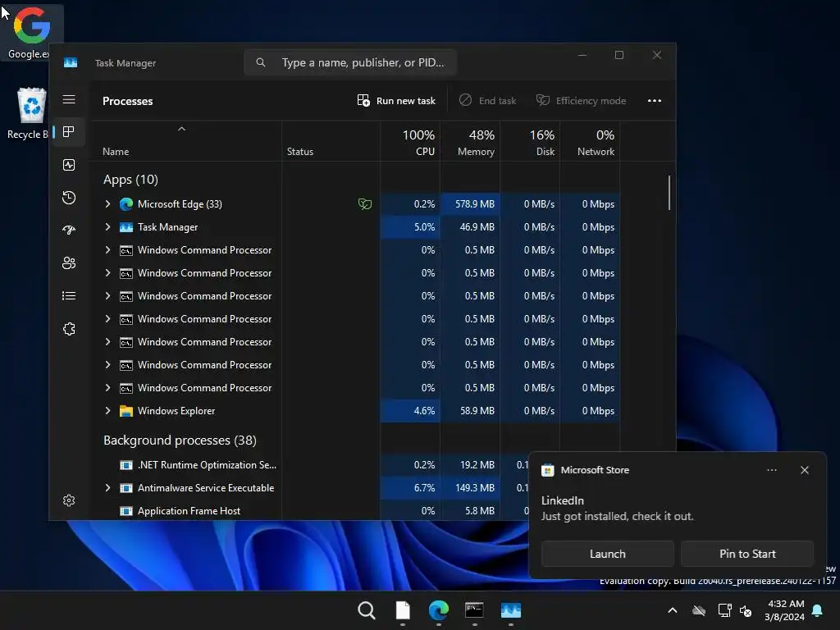Click the Task Manager taskbar icon
840x630 pixels.
510,610
